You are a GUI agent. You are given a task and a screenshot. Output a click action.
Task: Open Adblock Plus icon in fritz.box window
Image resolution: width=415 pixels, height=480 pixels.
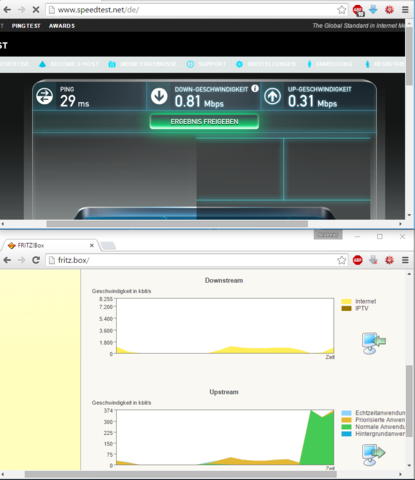(358, 260)
